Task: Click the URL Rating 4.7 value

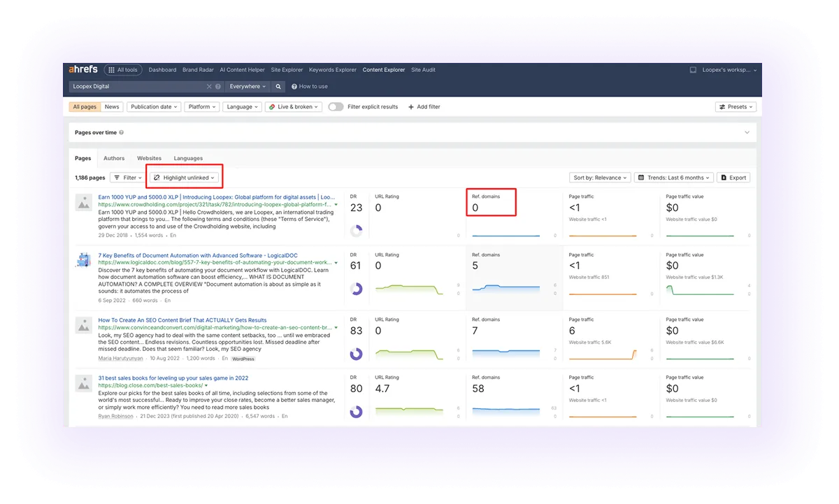Action: (x=383, y=389)
